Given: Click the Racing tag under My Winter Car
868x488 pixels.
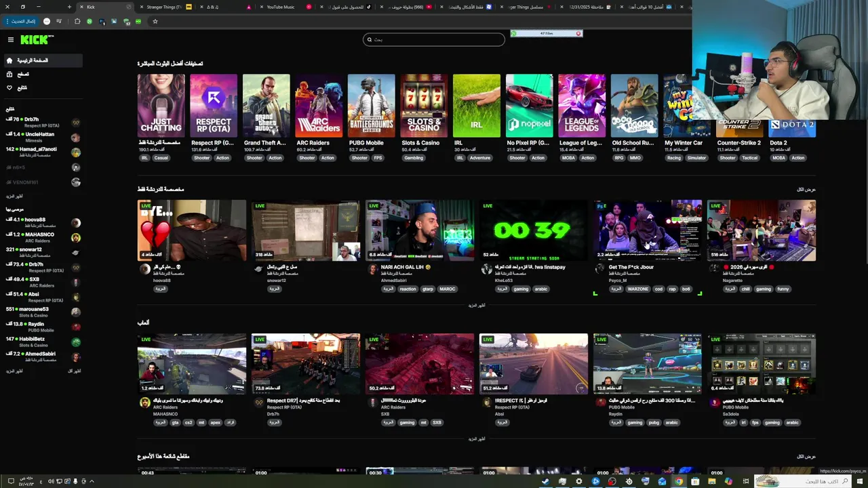Looking at the screenshot, I should pos(673,158).
